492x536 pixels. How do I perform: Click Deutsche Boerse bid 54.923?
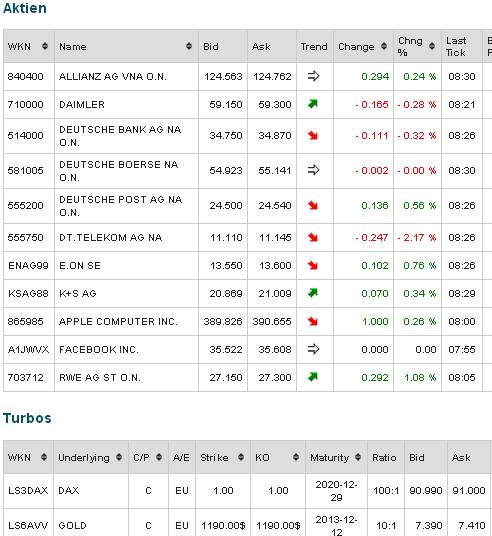[x=226, y=171]
